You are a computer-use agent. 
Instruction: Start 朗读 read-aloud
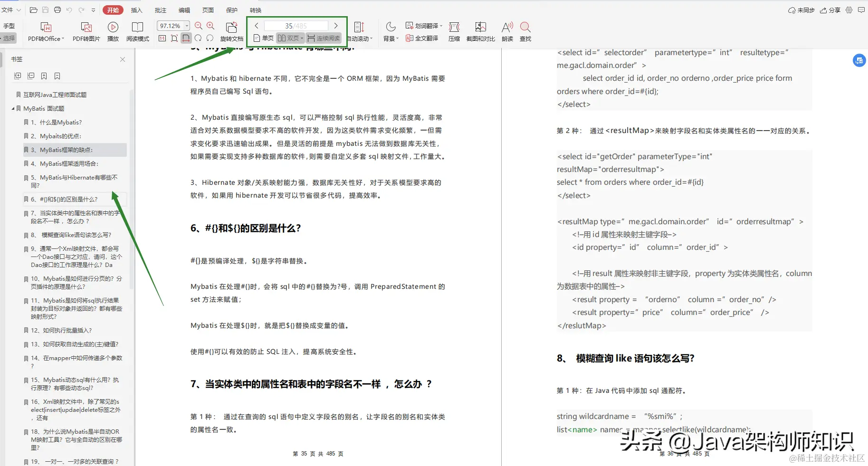point(506,31)
